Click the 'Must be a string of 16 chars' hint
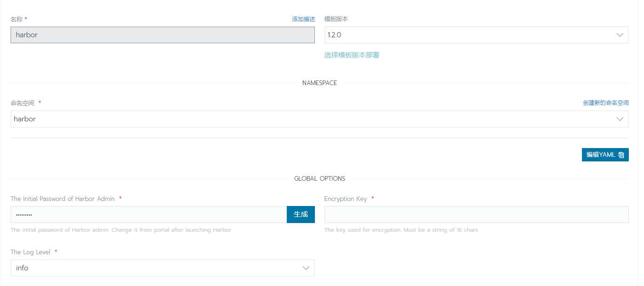 coord(440,230)
